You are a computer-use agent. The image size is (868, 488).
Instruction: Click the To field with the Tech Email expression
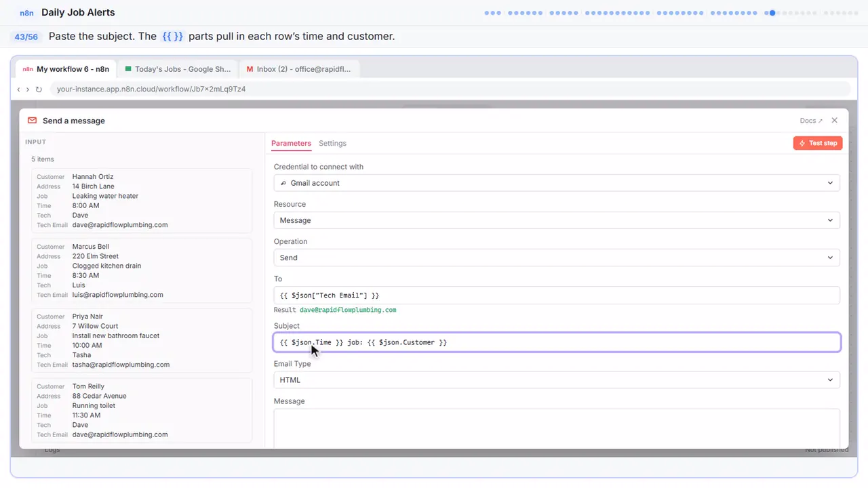pyautogui.click(x=557, y=296)
